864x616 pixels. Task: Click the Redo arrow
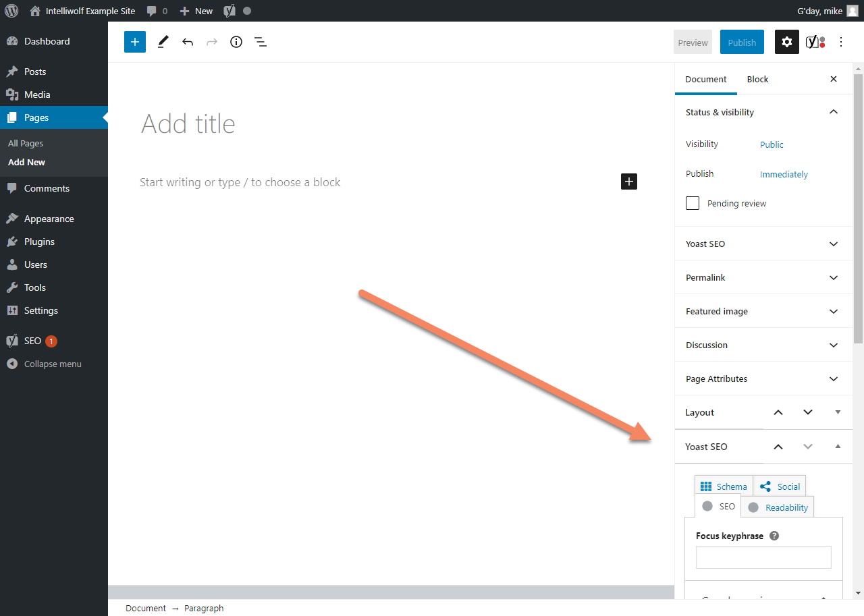pos(212,42)
